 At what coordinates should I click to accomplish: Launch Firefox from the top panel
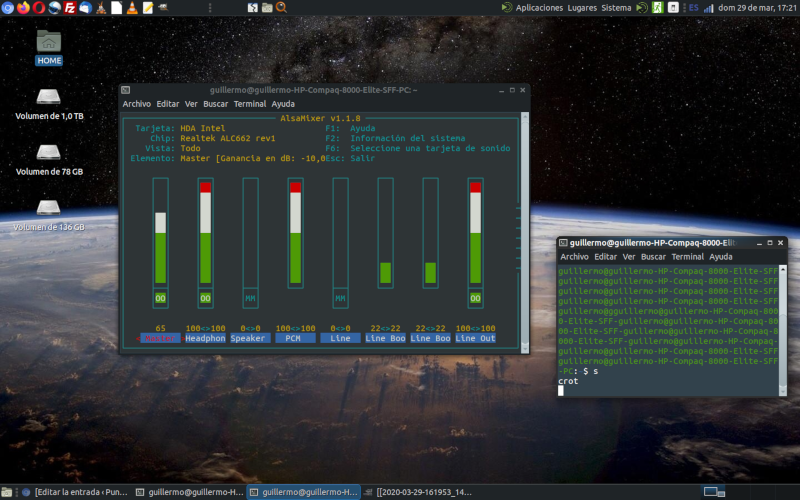pyautogui.click(x=23, y=8)
